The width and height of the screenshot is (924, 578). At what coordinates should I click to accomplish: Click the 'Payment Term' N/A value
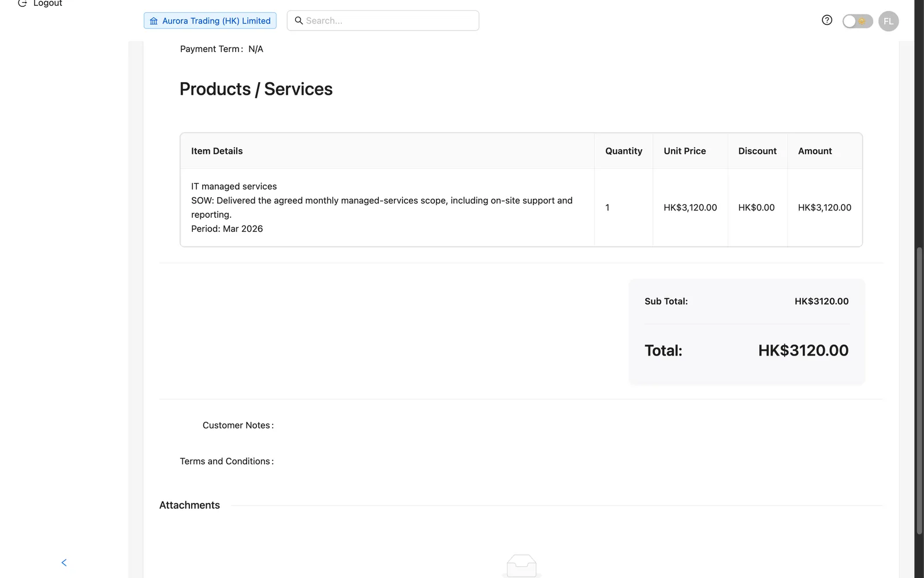(x=256, y=49)
